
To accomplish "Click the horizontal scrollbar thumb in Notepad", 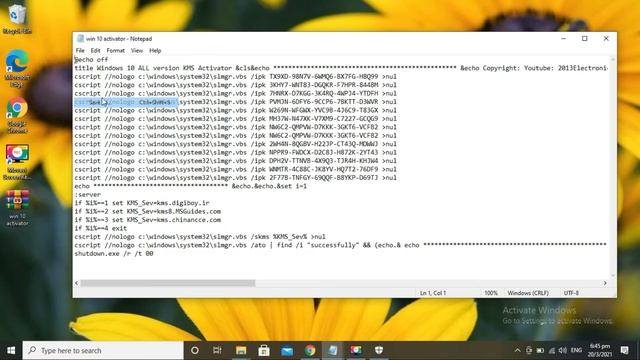I will (167, 283).
